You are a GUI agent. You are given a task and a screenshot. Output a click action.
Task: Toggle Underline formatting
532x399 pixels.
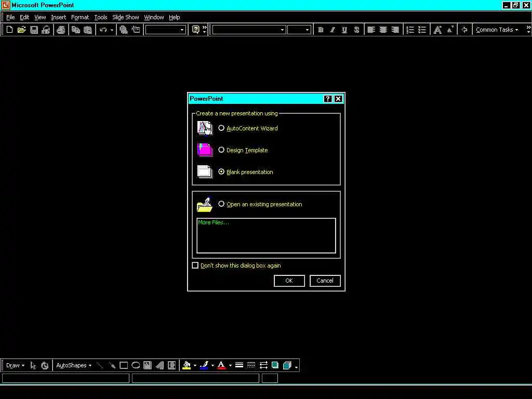(x=344, y=30)
